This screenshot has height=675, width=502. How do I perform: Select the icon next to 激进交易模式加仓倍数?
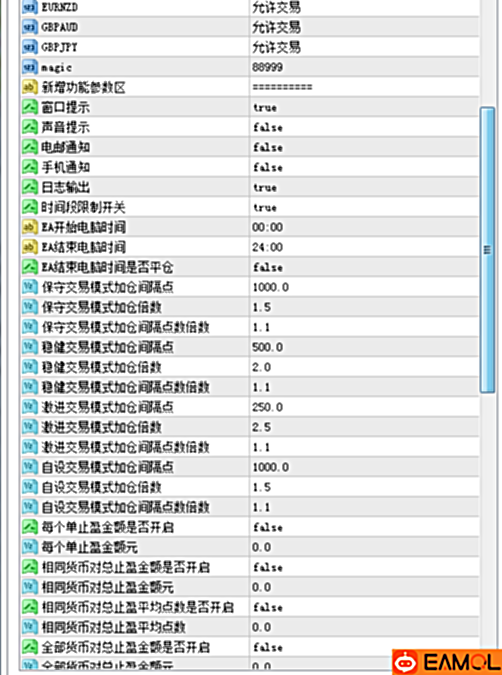click(30, 427)
